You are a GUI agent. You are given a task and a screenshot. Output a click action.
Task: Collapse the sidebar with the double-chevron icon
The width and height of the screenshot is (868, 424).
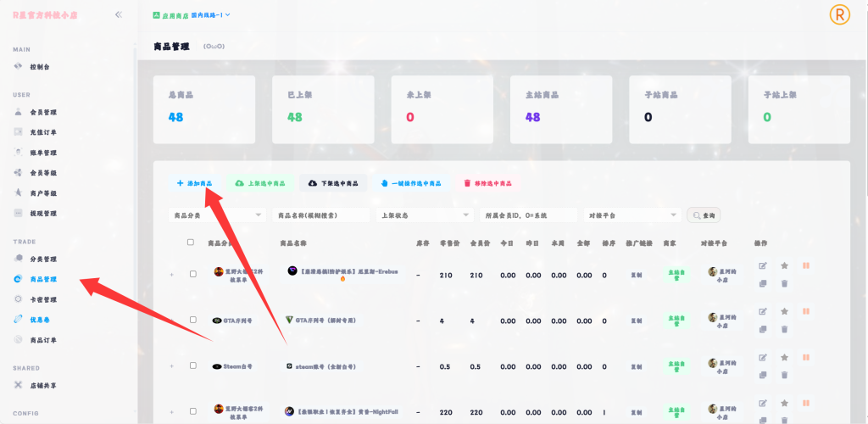coord(118,14)
